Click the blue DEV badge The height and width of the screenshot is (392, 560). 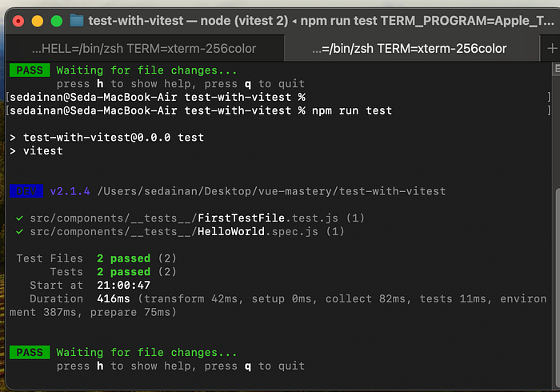(x=26, y=191)
